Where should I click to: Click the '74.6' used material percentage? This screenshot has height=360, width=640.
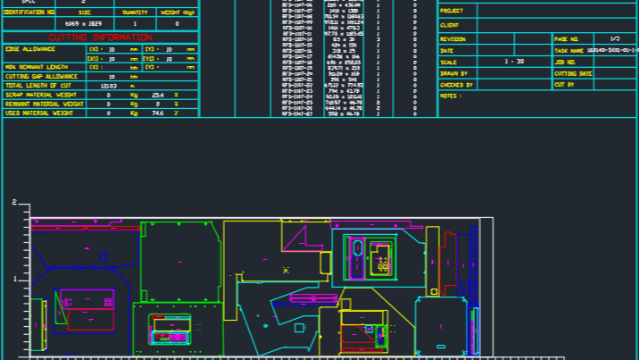(158, 113)
